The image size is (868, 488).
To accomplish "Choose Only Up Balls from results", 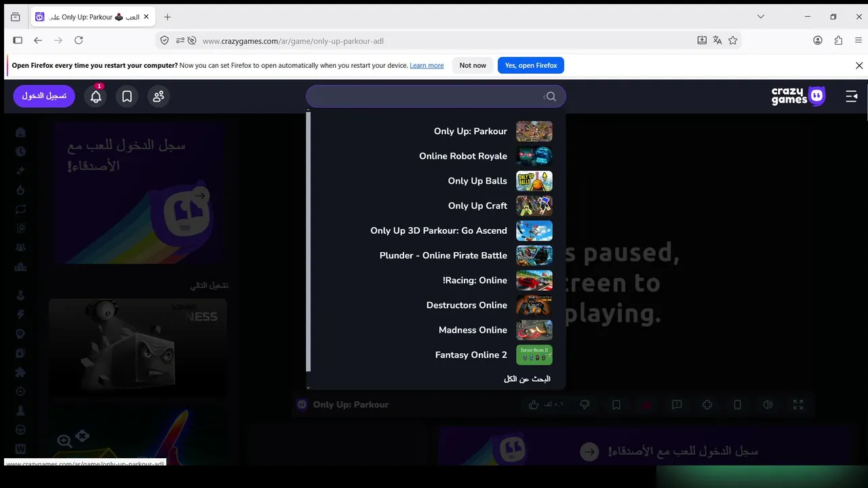I will pyautogui.click(x=435, y=181).
